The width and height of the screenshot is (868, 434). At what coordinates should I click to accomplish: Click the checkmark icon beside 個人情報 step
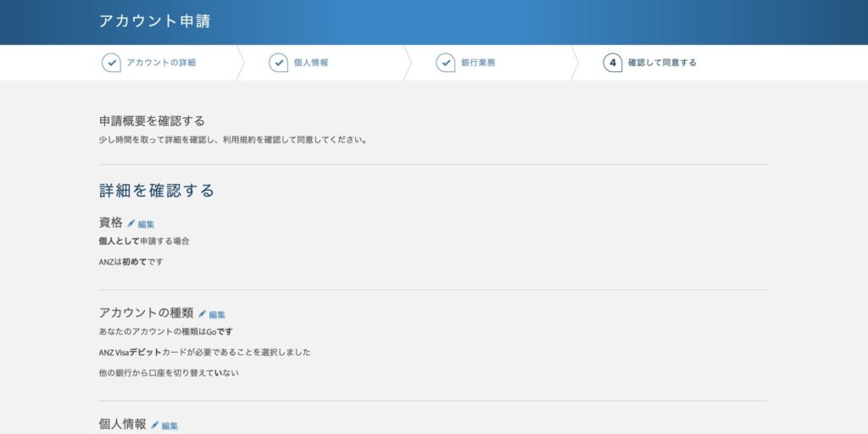click(x=278, y=63)
